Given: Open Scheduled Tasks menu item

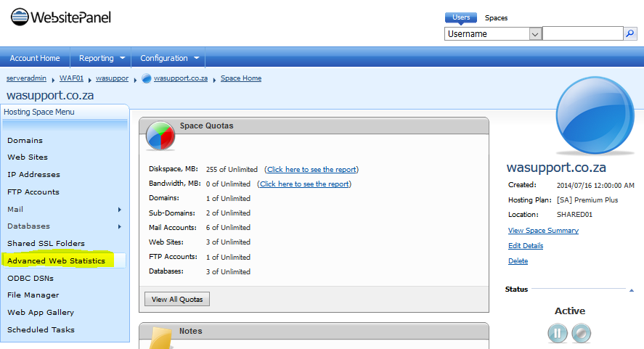Looking at the screenshot, I should (41, 329).
